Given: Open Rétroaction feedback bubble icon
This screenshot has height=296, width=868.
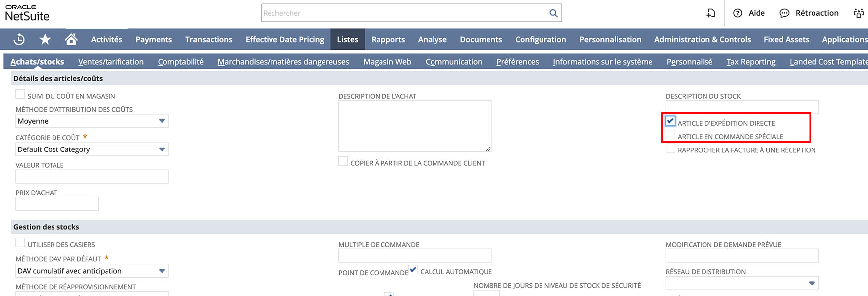Looking at the screenshot, I should pos(784,13).
